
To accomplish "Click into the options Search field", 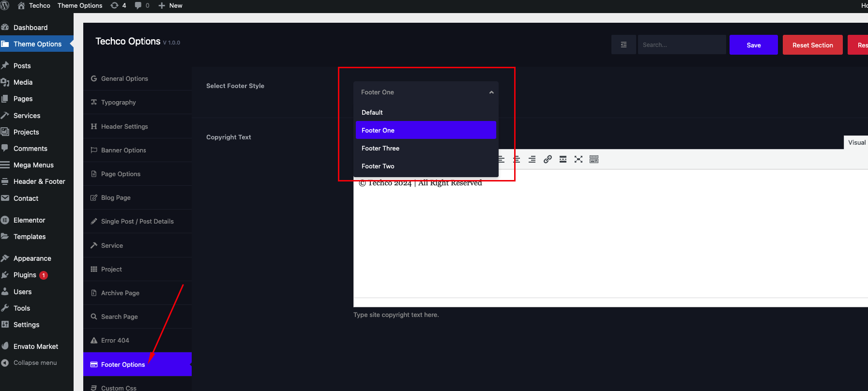I will point(682,45).
